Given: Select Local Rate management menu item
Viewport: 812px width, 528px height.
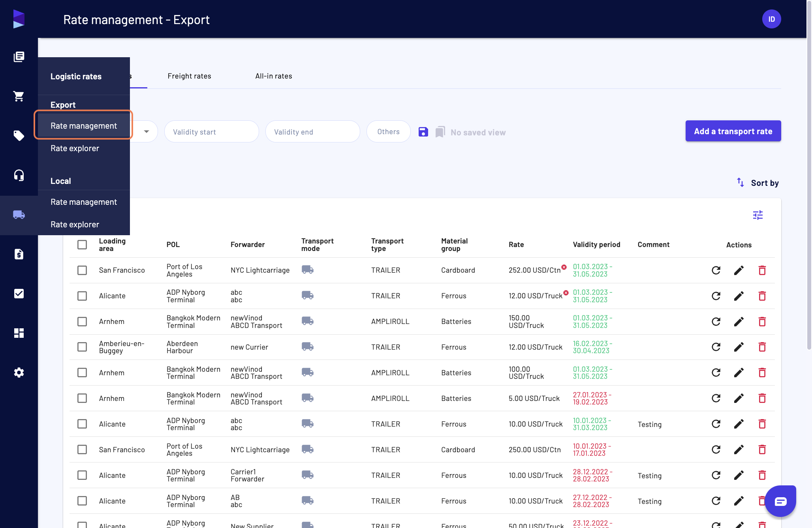Looking at the screenshot, I should pyautogui.click(x=84, y=202).
